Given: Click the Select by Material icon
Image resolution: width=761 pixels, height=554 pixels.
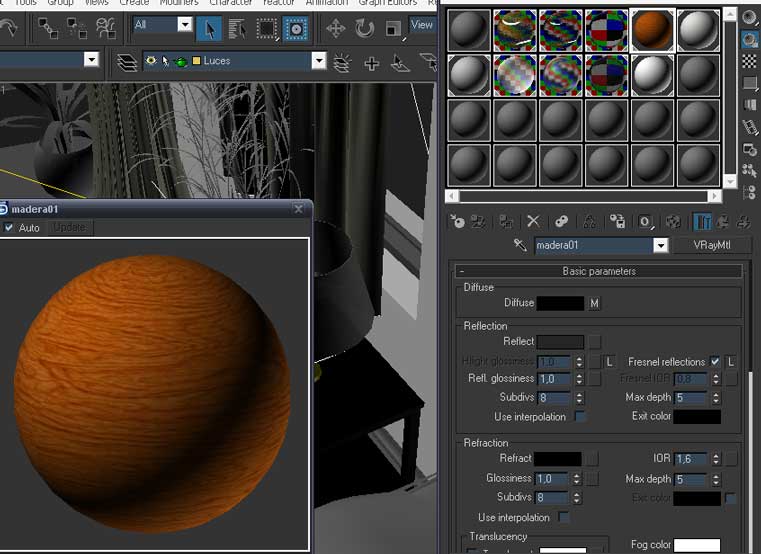Looking at the screenshot, I should coord(749,170).
